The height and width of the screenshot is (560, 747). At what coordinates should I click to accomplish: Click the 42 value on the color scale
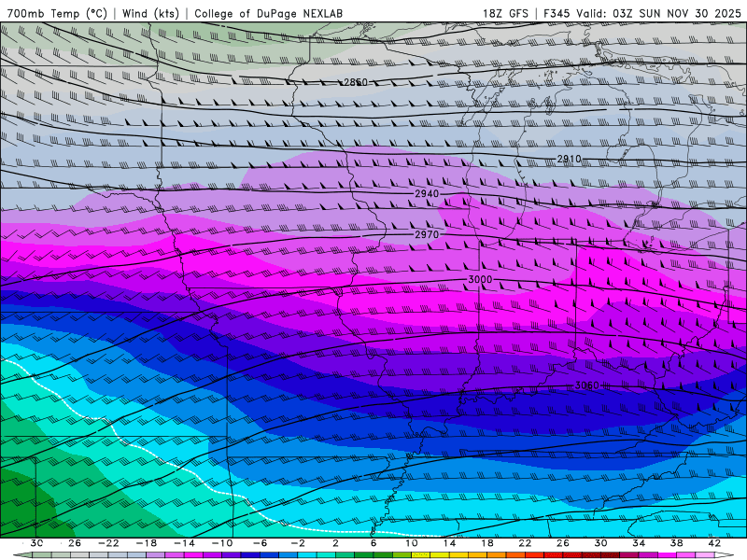[x=714, y=543]
